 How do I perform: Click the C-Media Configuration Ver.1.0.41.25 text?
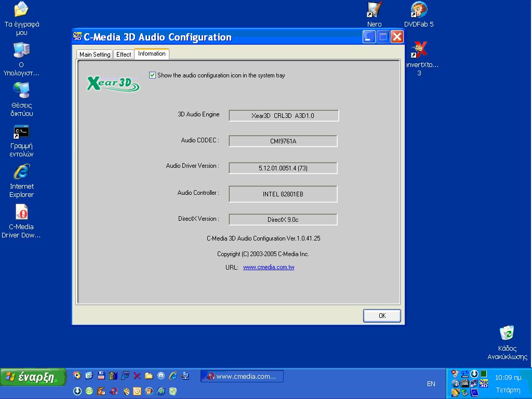click(263, 238)
